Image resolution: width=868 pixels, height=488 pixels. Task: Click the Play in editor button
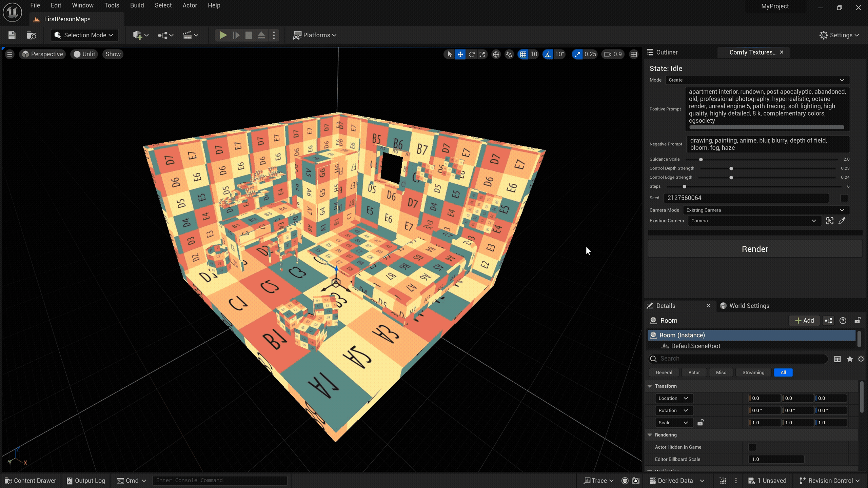point(223,35)
